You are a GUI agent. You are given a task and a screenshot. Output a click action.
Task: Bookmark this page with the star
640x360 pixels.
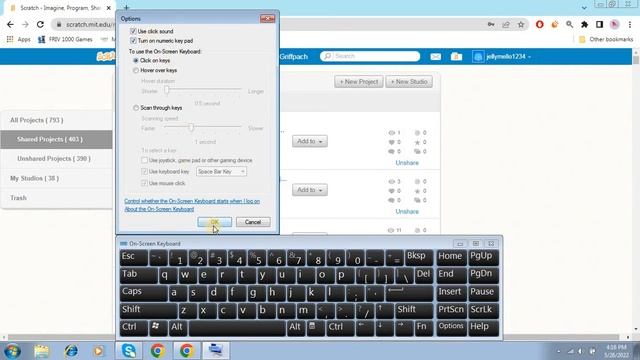521,24
